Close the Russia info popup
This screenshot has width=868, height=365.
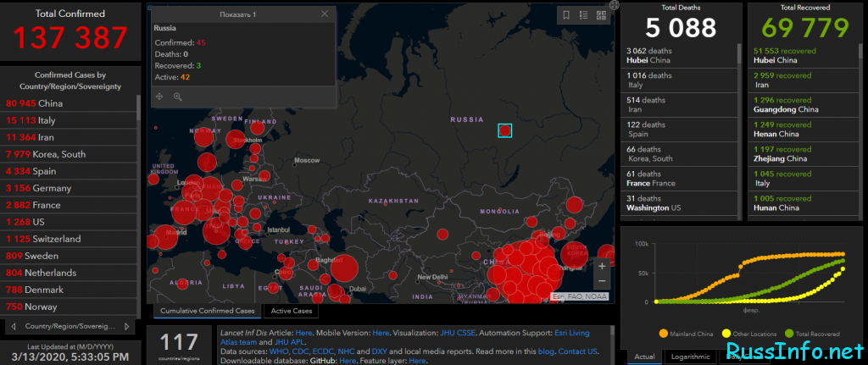325,14
